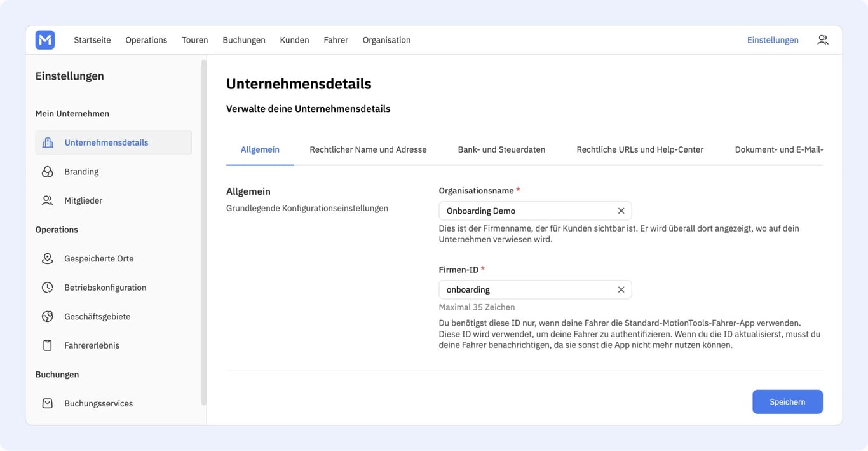The width and height of the screenshot is (868, 451).
Task: Click the Gespeicherte Orte pin icon
Action: pyautogui.click(x=48, y=258)
